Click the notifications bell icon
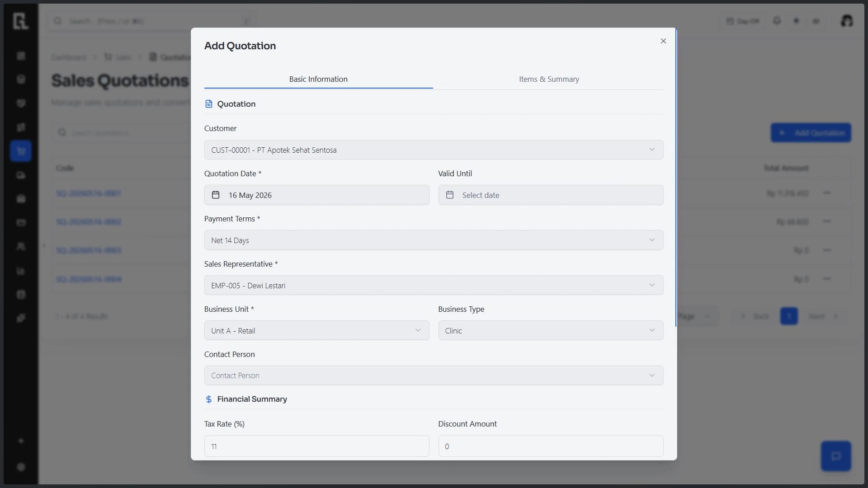 click(x=777, y=21)
